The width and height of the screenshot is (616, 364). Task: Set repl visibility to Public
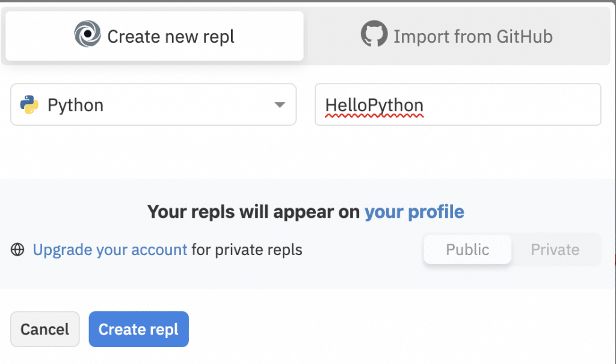467,250
